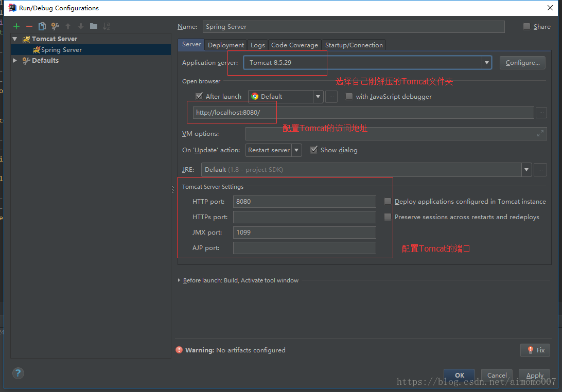Select Spring Server configuration
Viewport: 562px width, 392px height.
[91, 50]
